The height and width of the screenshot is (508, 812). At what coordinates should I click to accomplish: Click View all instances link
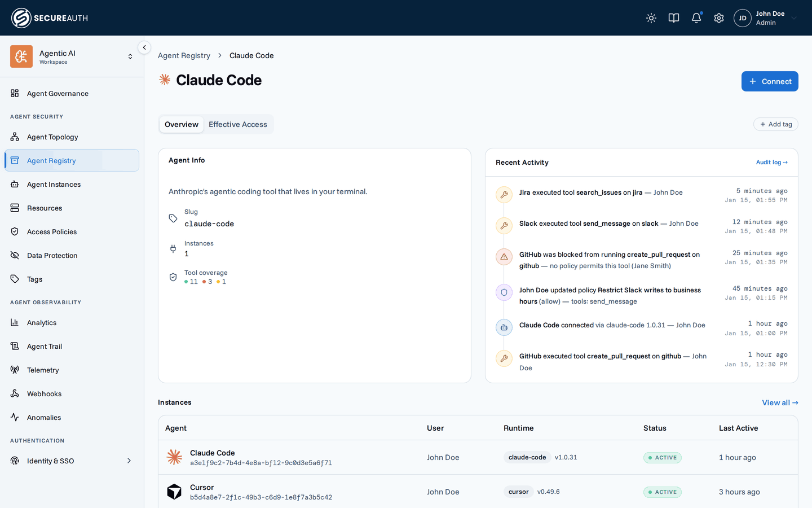[780, 402]
